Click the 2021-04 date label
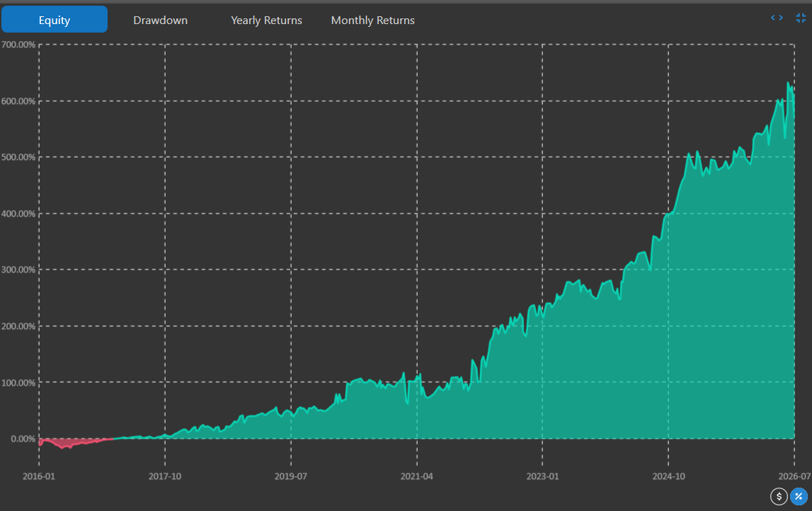Screen dimensions: 812x511 416,476
